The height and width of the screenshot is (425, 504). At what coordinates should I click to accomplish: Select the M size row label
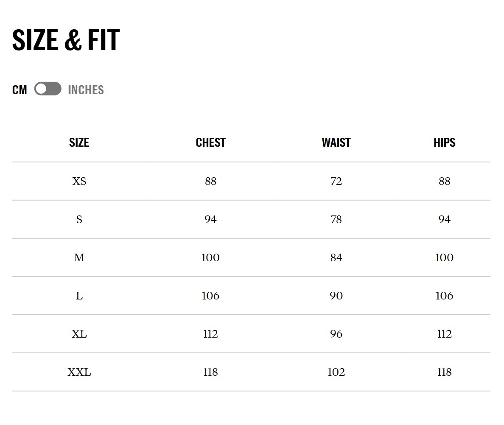tap(79, 258)
